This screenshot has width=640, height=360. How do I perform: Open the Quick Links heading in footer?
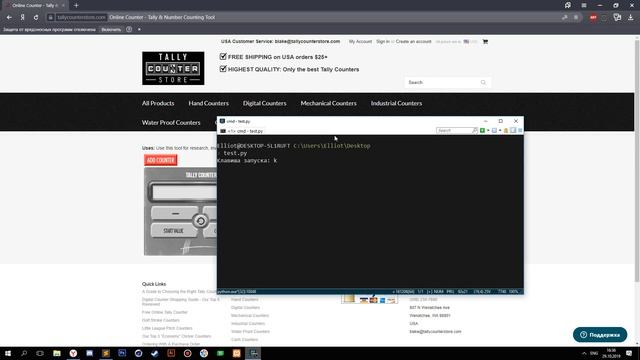click(x=154, y=284)
